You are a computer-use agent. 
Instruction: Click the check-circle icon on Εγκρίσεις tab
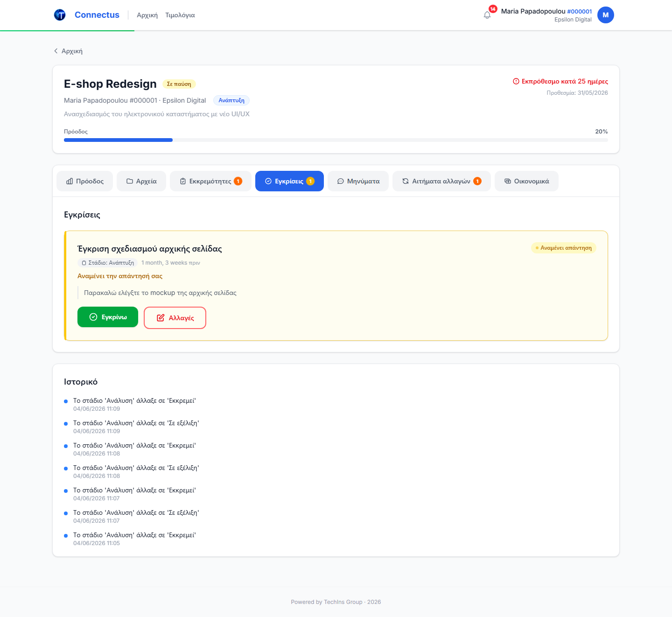pyautogui.click(x=268, y=181)
